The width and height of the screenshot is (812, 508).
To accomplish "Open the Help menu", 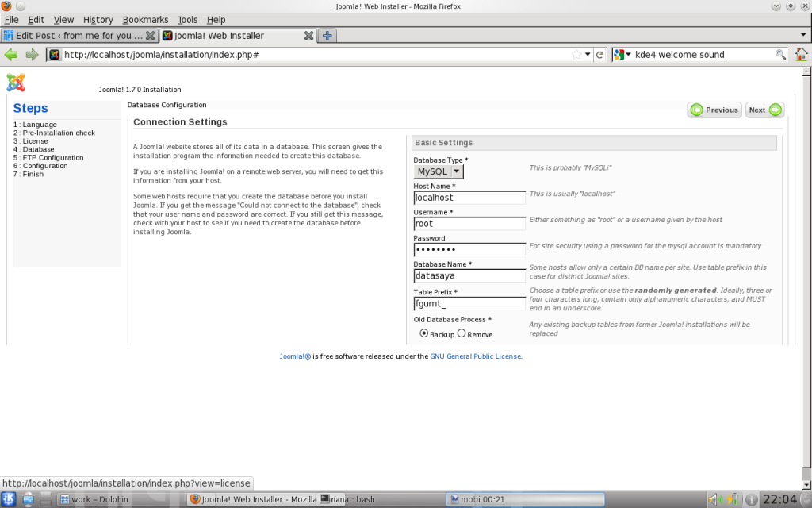I will coord(216,20).
